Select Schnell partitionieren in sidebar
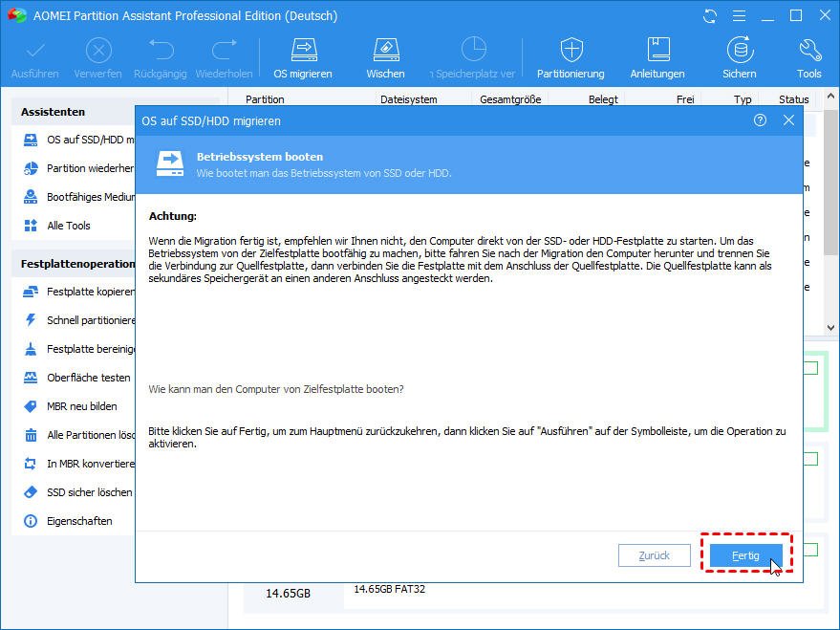The image size is (840, 630). pos(79,320)
